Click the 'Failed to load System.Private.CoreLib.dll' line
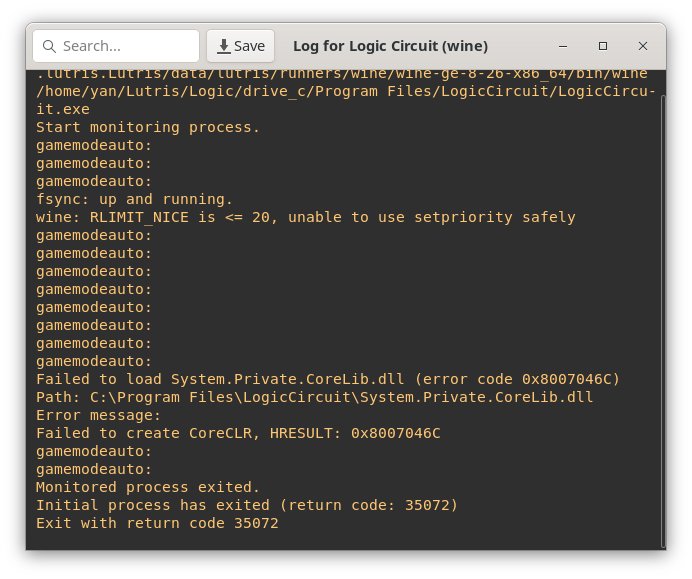This screenshot has width=692, height=579. click(328, 379)
